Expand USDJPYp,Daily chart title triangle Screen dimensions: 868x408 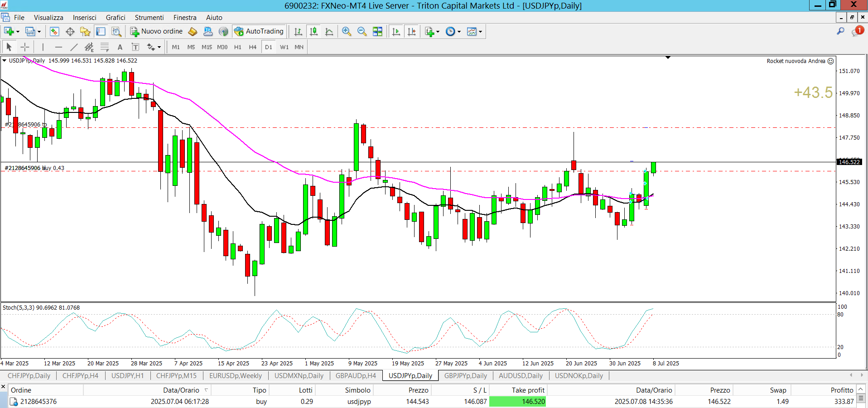coord(4,60)
